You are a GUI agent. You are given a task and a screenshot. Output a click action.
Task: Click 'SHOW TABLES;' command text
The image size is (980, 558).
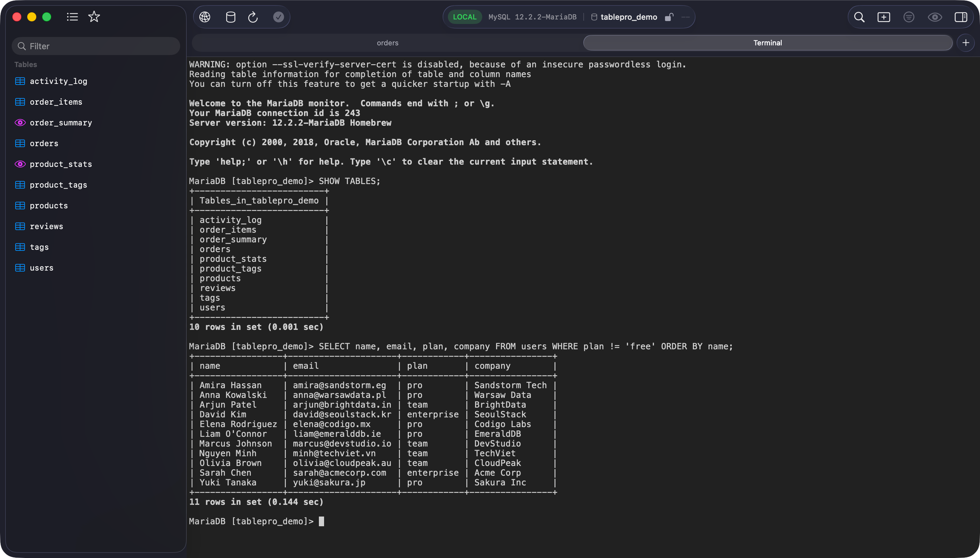[350, 181]
